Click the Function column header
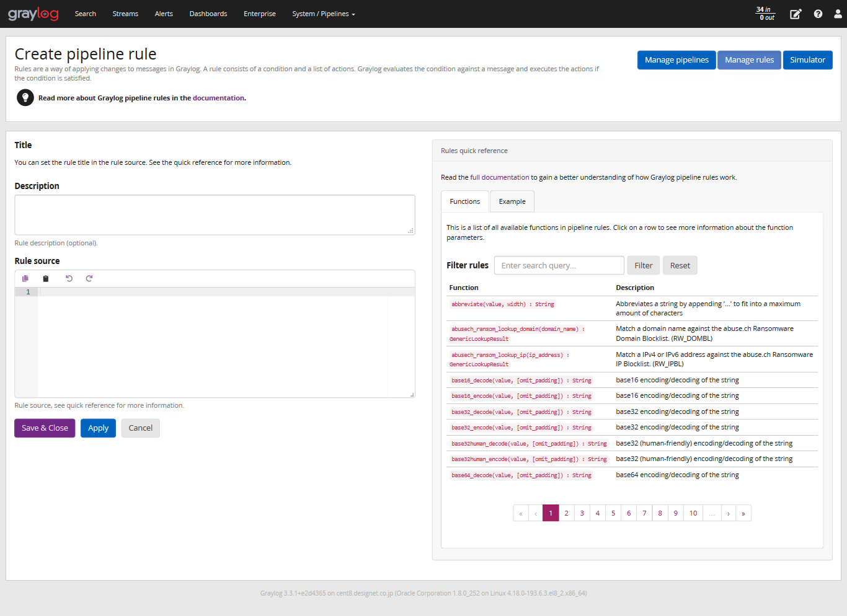The image size is (847, 616). [464, 288]
